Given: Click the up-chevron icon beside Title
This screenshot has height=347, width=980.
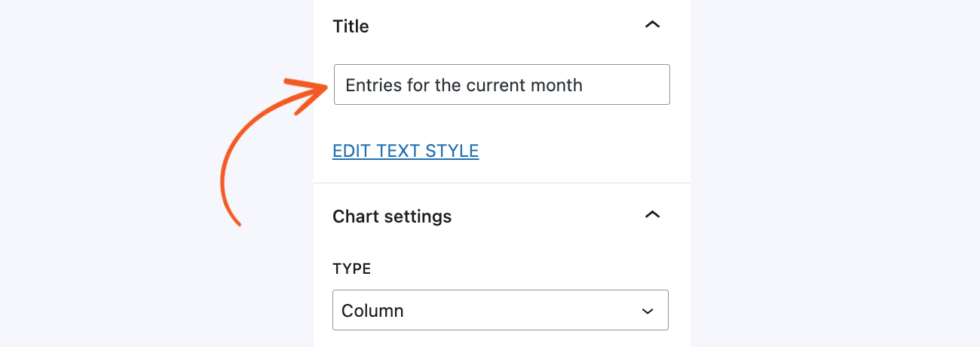Looking at the screenshot, I should [653, 26].
